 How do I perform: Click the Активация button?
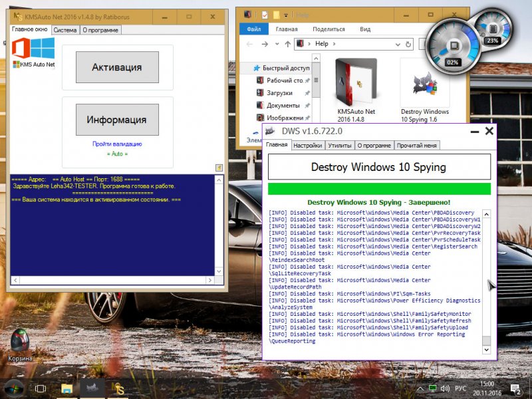(x=117, y=67)
